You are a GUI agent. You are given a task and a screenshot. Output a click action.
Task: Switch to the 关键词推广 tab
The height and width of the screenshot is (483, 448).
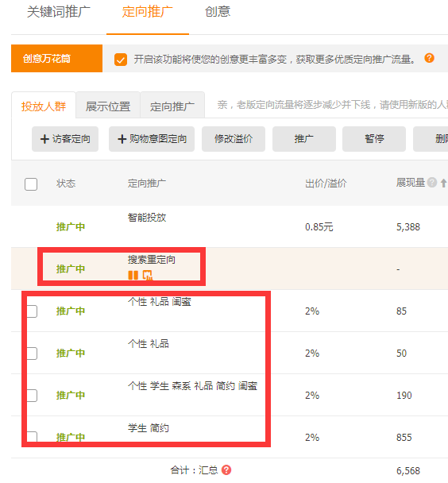click(59, 12)
